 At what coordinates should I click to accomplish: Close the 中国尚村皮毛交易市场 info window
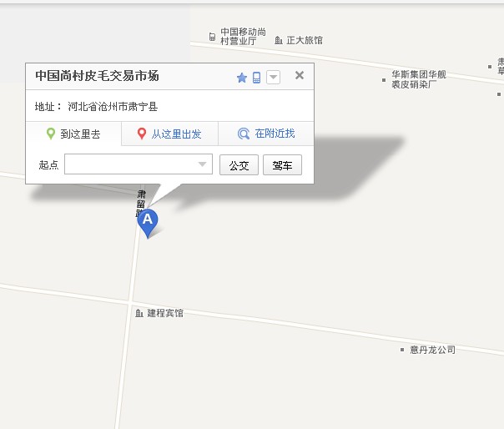tap(300, 75)
